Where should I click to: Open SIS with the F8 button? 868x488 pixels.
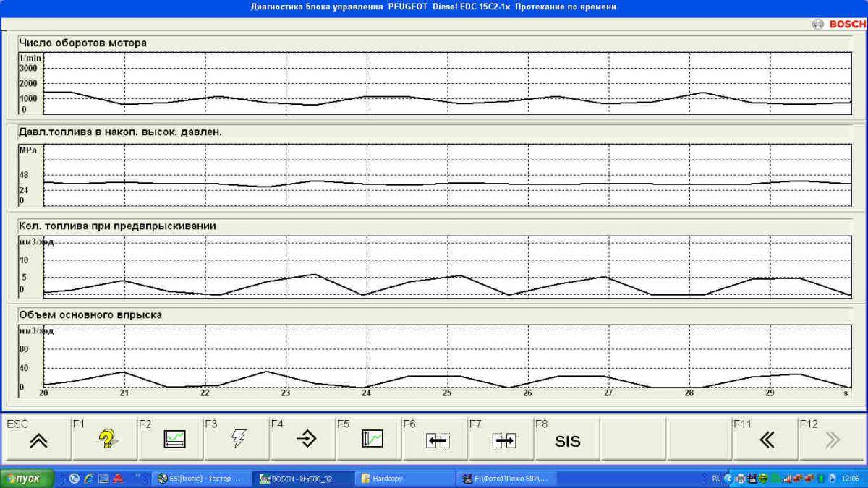(x=568, y=440)
